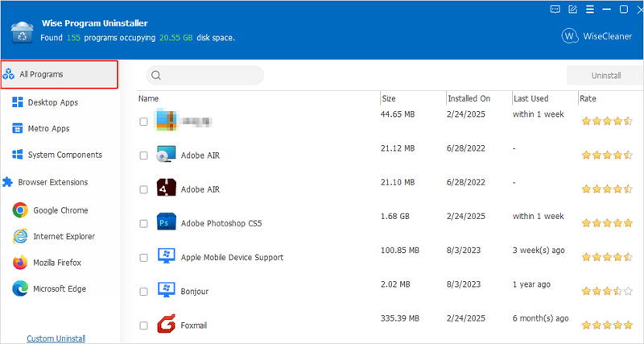Click the search magnifier icon
Image resolution: width=644 pixels, height=344 pixels.
pyautogui.click(x=156, y=75)
